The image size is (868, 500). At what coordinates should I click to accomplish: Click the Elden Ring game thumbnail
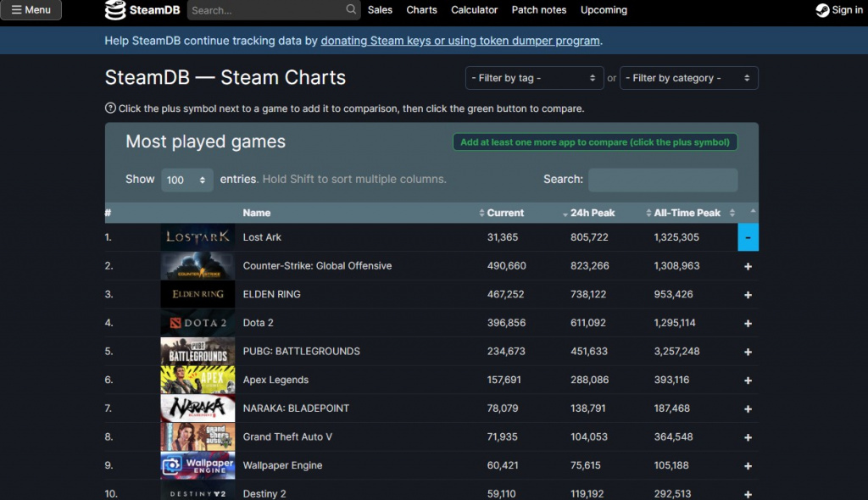(198, 294)
